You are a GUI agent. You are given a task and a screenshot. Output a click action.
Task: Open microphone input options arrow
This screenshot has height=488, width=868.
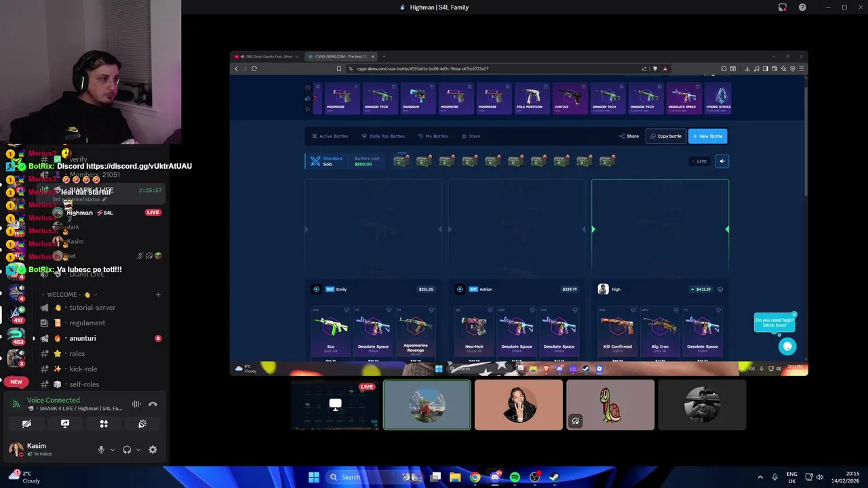pos(113,449)
